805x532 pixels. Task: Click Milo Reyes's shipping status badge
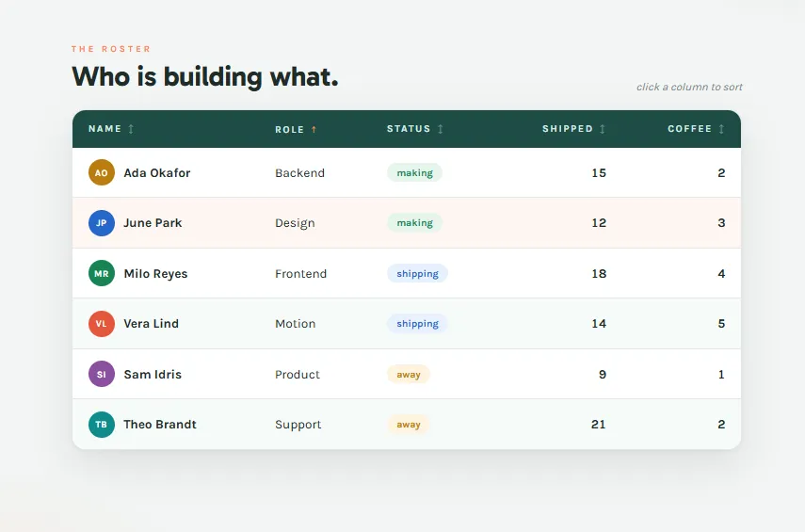coord(417,273)
